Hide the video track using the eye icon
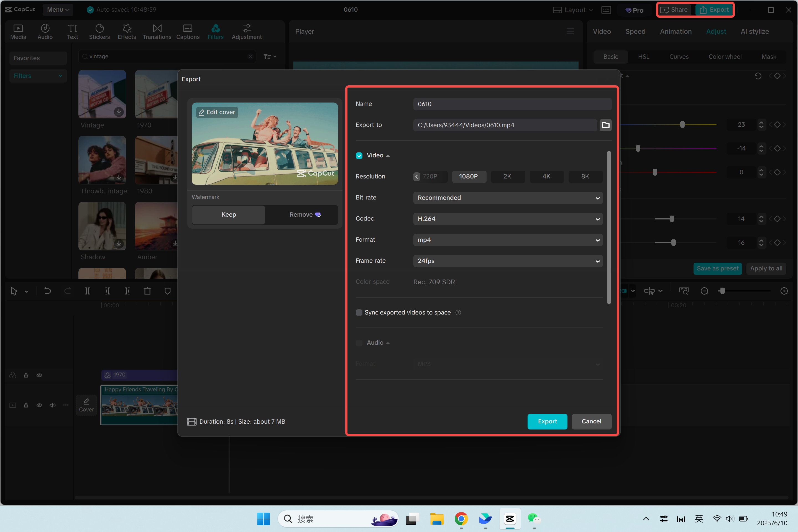The width and height of the screenshot is (798, 532). (39, 405)
